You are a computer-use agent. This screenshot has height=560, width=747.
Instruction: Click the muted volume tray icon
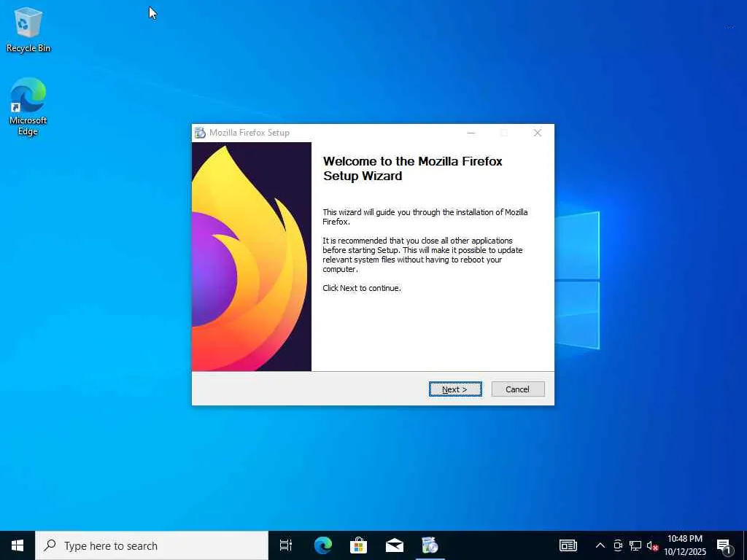652,545
